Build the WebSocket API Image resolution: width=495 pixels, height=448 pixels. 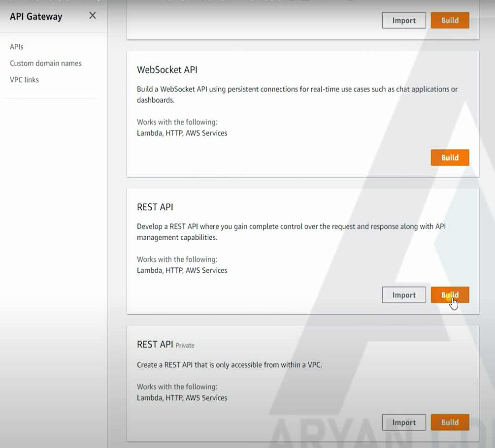click(450, 158)
